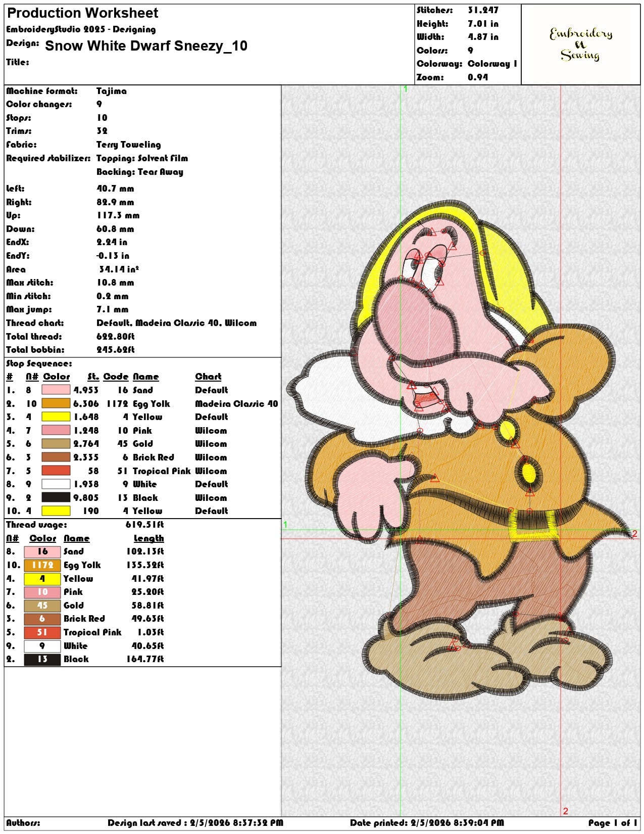Click the EndX value '2.24 in'
This screenshot has width=644, height=834.
[112, 242]
